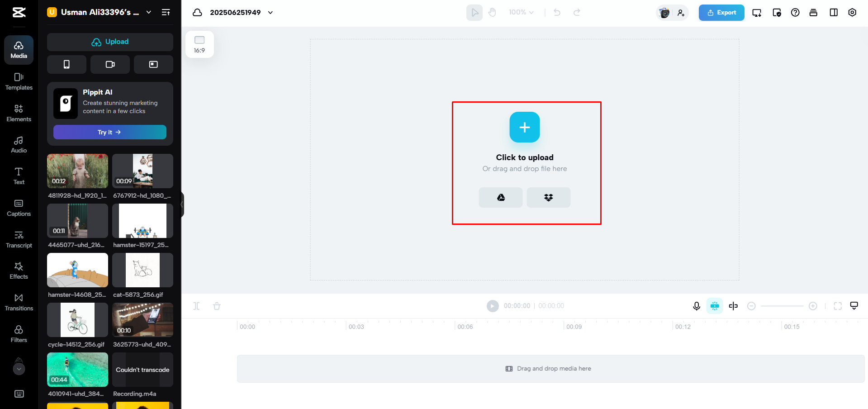Open the stacked layers icon in top bar
This screenshot has width=868, height=409.
[813, 13]
